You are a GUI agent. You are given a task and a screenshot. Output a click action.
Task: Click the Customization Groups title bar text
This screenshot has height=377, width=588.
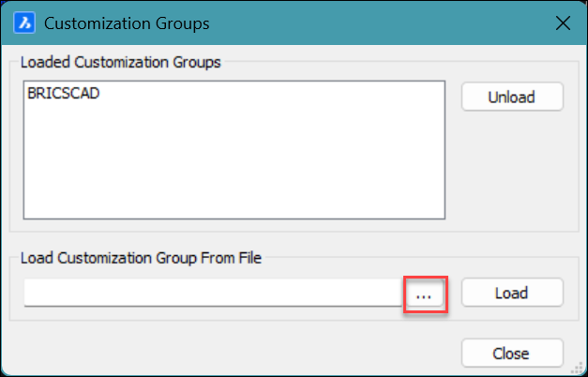tap(127, 22)
